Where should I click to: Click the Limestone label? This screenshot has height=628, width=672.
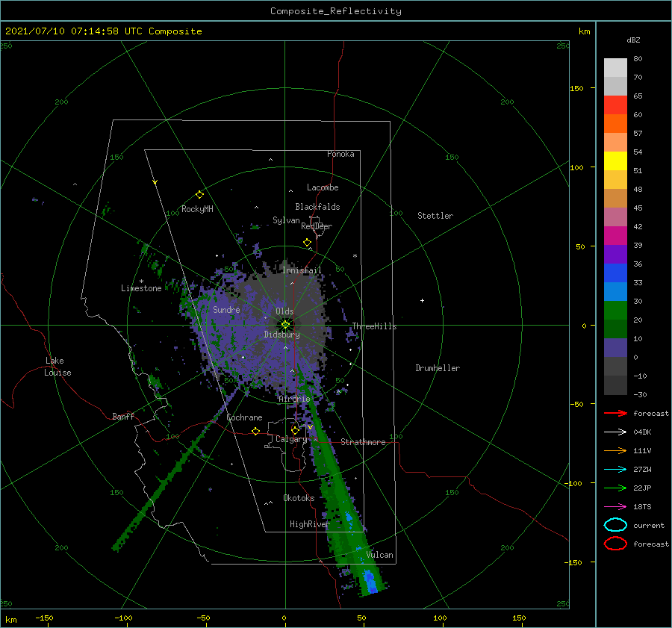(x=141, y=288)
